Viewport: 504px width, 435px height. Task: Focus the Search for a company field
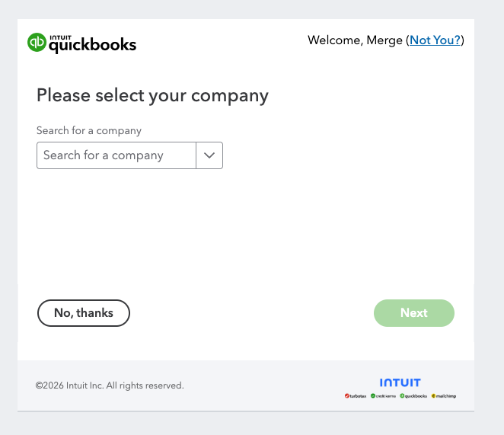pos(116,155)
